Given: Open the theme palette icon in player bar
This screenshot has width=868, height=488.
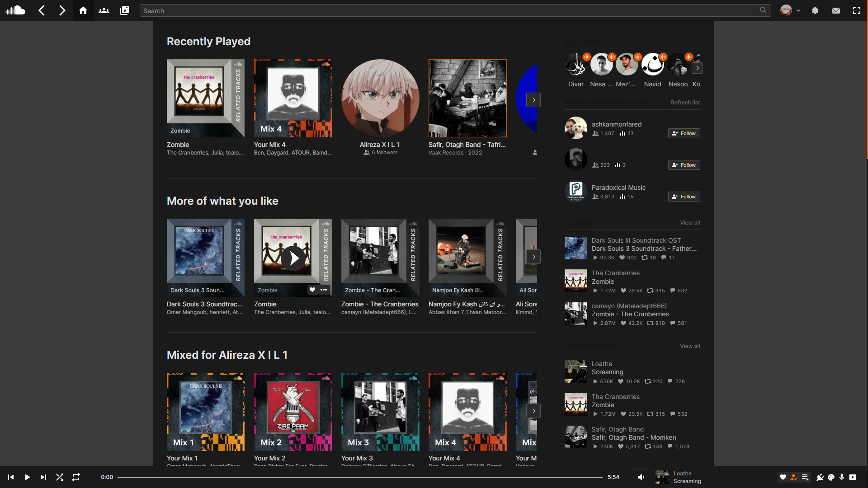Looking at the screenshot, I should tap(831, 477).
